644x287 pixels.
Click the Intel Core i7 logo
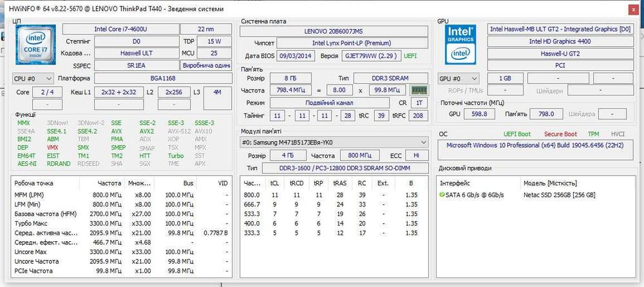point(35,45)
